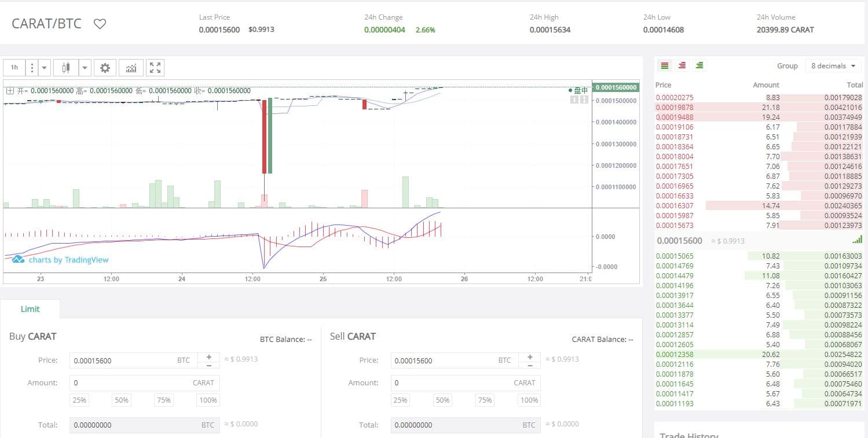Show only buy orders in order book
Viewport: 868px width, 438px height.
point(699,65)
